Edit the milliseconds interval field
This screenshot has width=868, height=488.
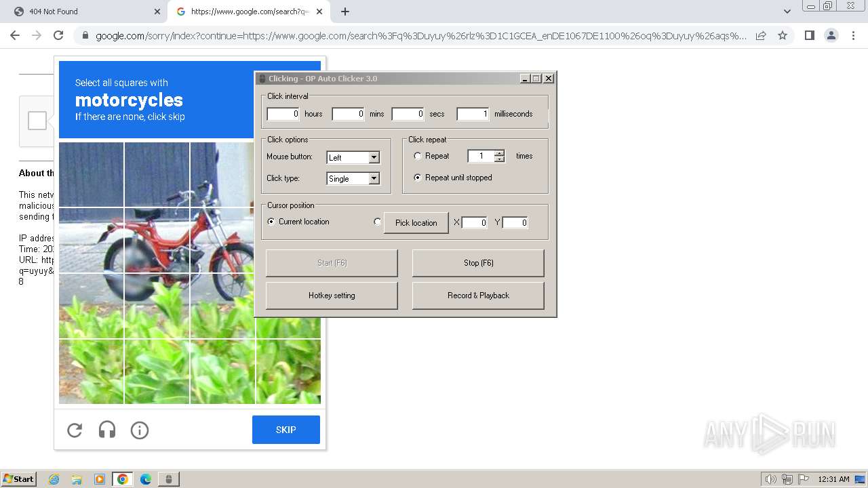coord(473,114)
